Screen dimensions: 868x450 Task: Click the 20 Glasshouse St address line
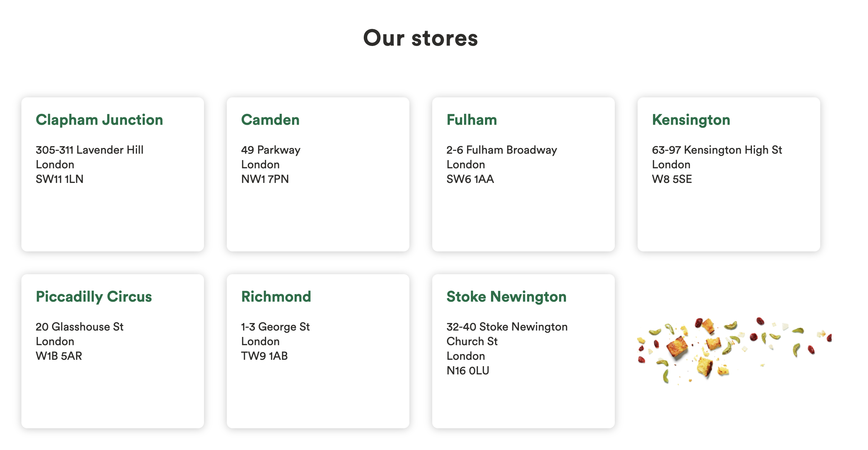(80, 327)
